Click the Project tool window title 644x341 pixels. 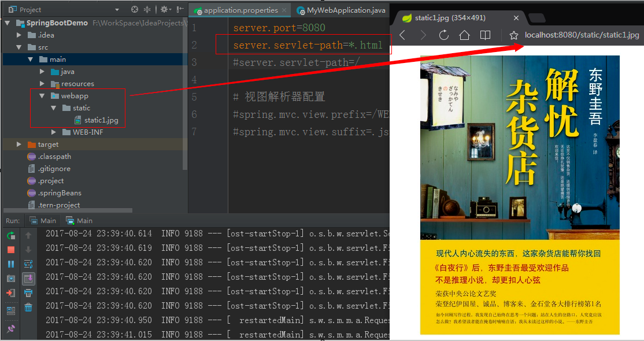30,9
